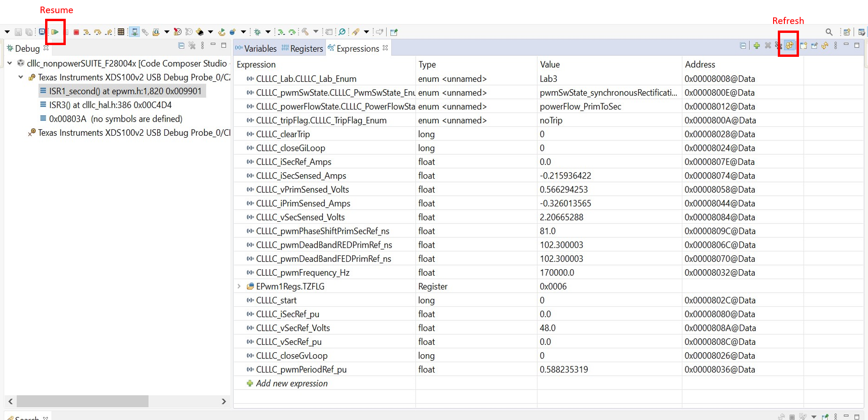This screenshot has width=868, height=420.
Task: Click the Open Perspective icon
Action: point(847,32)
